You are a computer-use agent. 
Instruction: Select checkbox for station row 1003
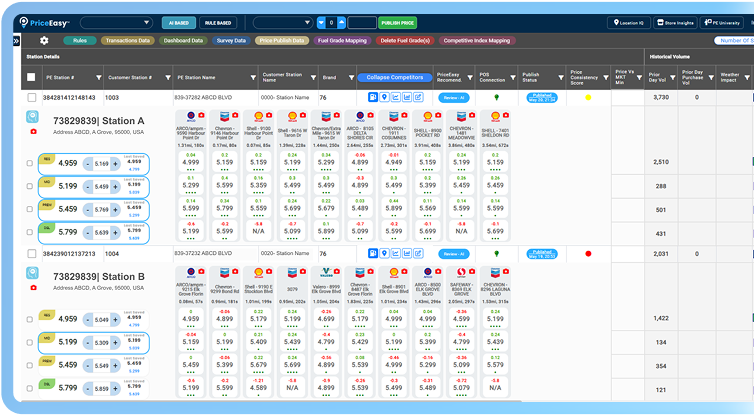point(31,98)
